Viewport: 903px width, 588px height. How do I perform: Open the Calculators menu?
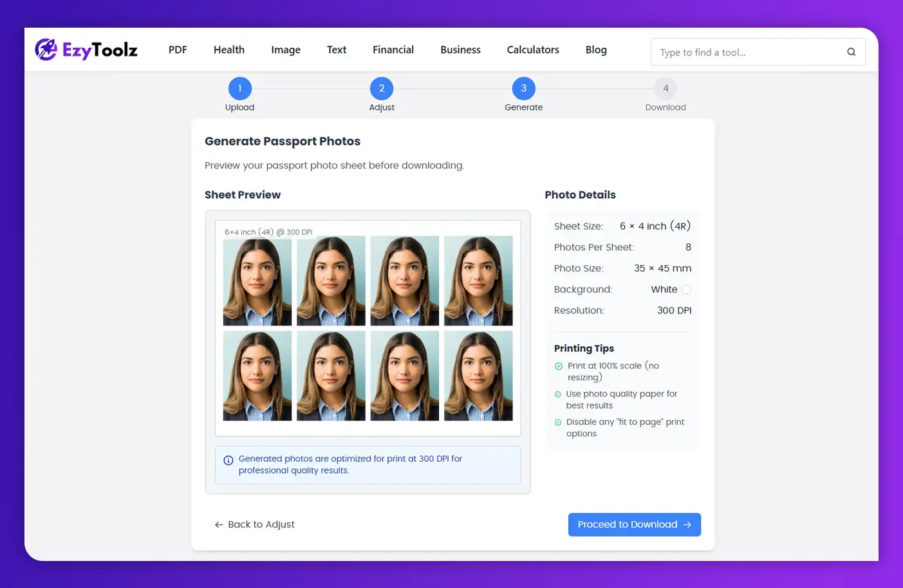point(532,50)
